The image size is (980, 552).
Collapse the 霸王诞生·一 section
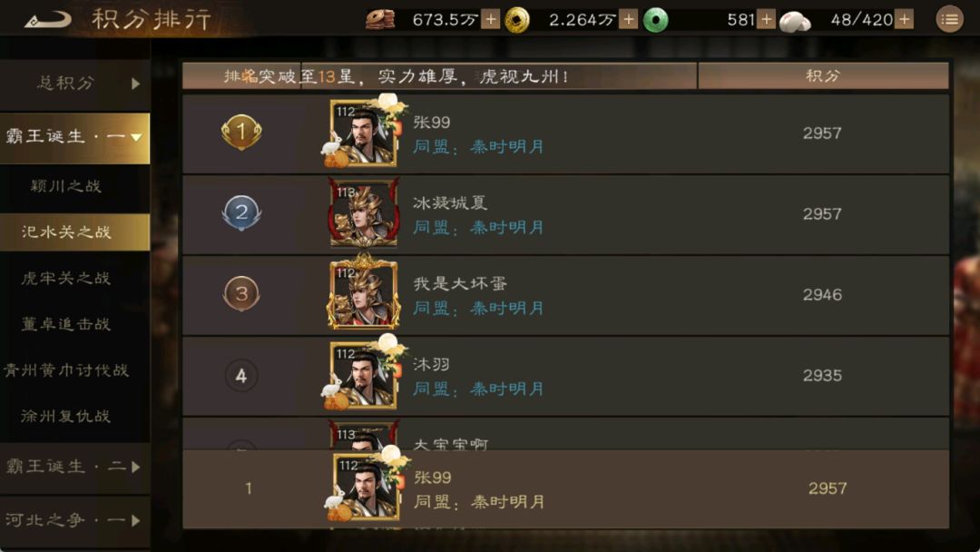[x=75, y=137]
